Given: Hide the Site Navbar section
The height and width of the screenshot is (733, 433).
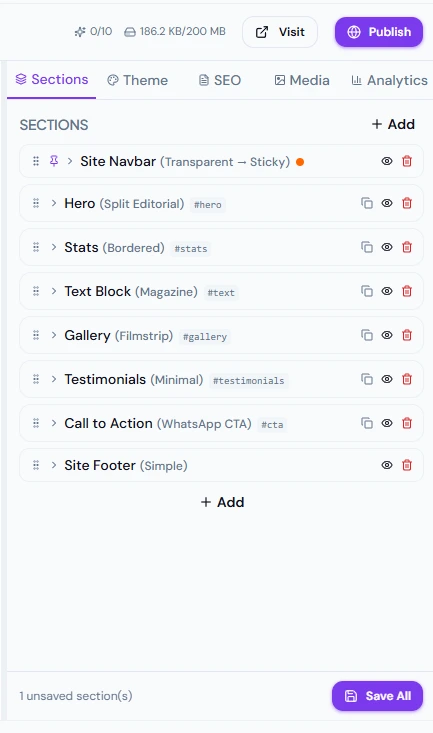Looking at the screenshot, I should point(387,161).
